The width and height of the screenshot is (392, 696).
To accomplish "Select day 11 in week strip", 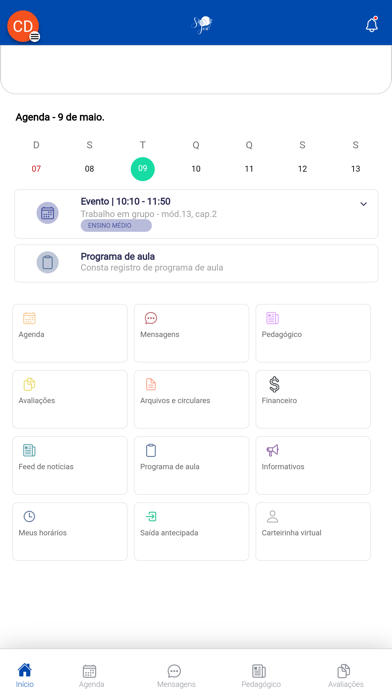I will coord(249,169).
